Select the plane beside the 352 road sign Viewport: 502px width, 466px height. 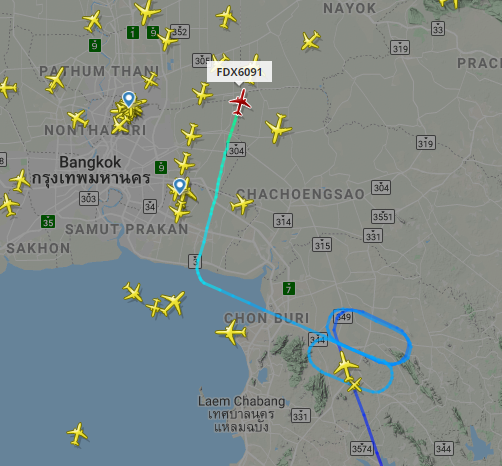click(167, 39)
